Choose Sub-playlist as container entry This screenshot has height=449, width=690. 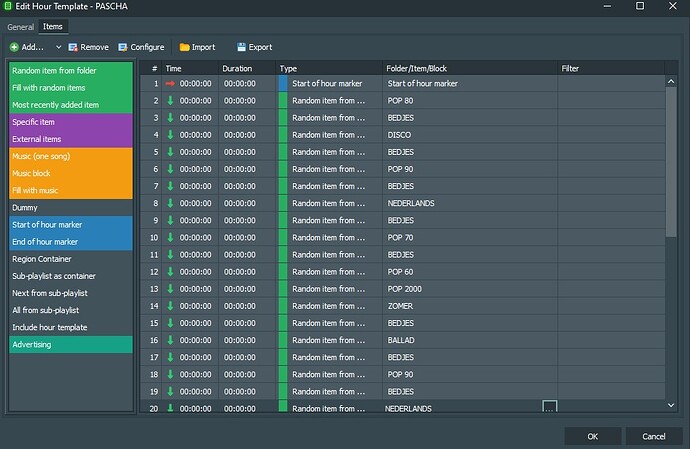point(70,276)
